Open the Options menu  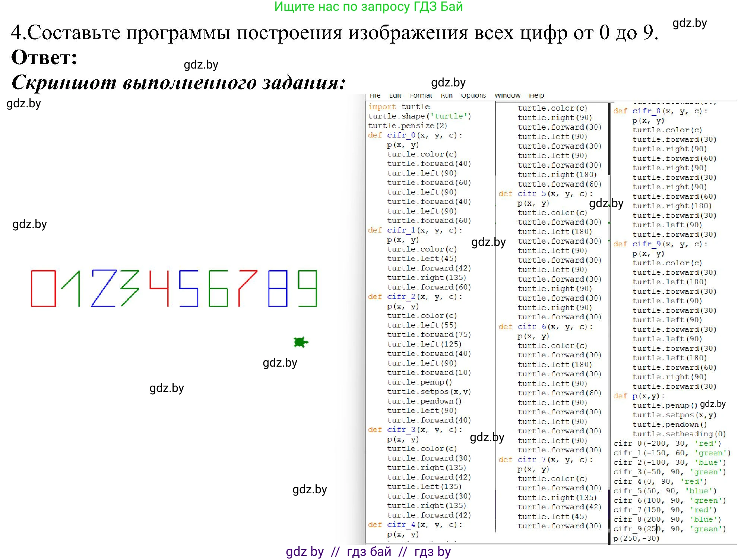473,95
